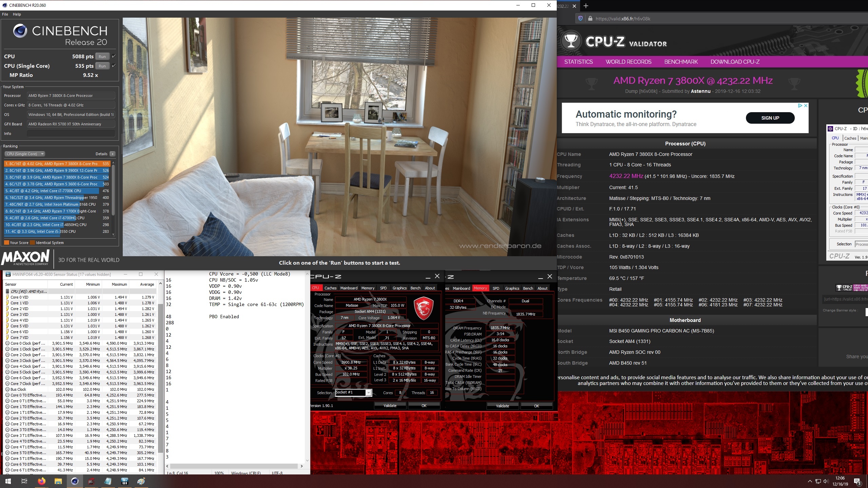This screenshot has height=488, width=868.
Task: Run the CPU (Single Core) benchmark
Action: pyautogui.click(x=102, y=66)
